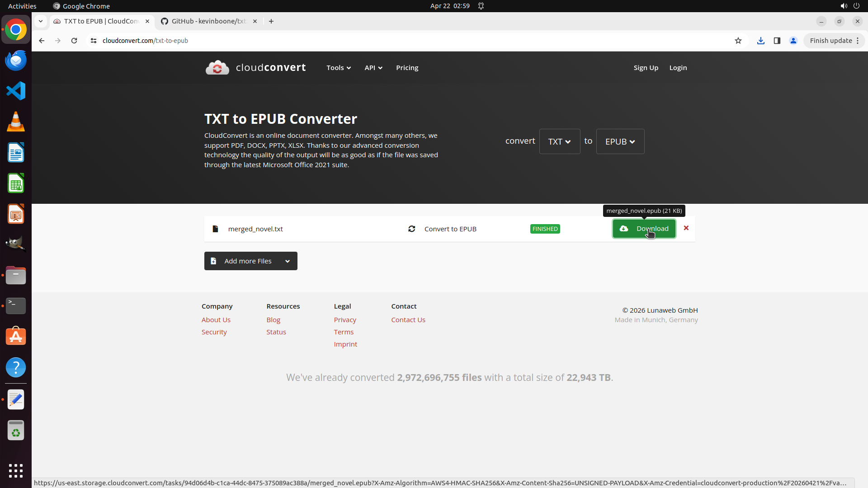
Task: Click the CloudConvert logo icon
Action: coord(217,68)
